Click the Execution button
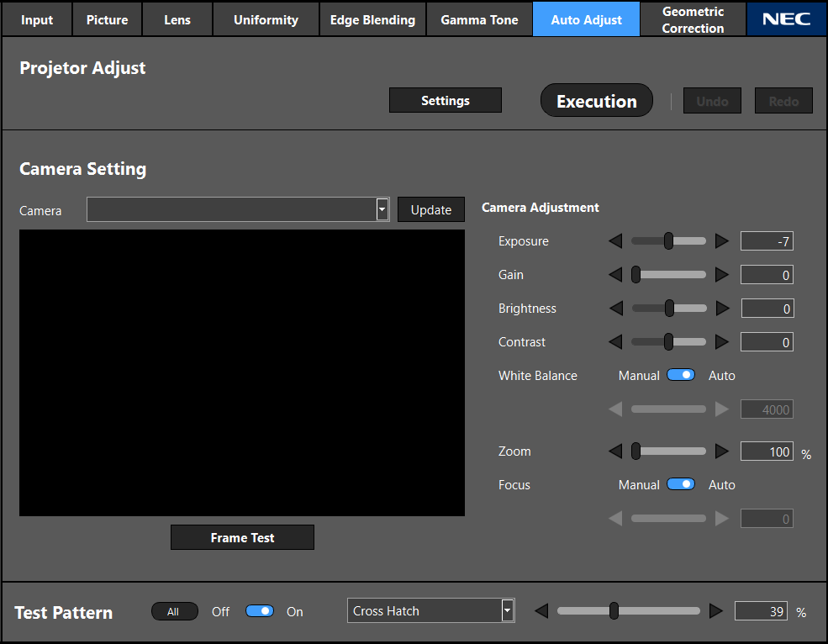Image resolution: width=828 pixels, height=644 pixels. [596, 101]
